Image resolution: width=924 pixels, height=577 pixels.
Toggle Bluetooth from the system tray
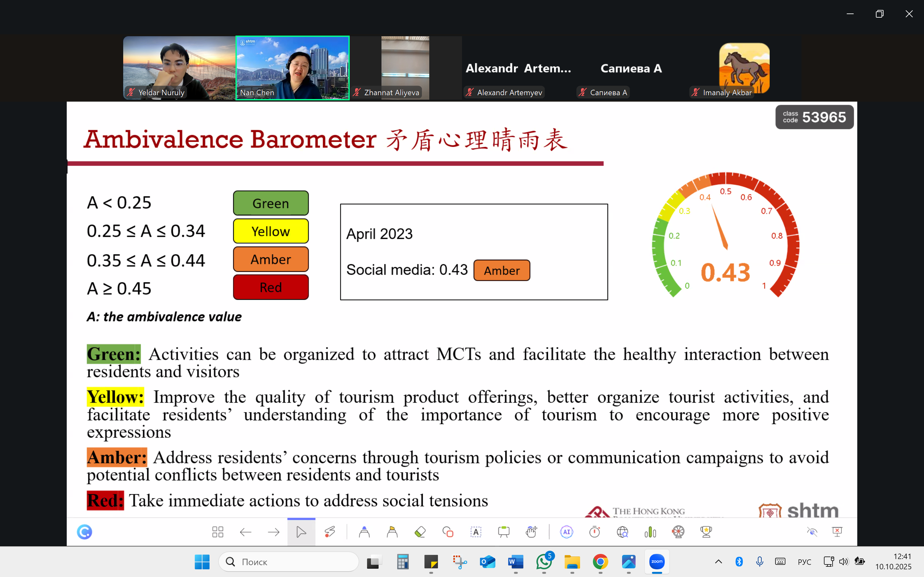pos(739,561)
